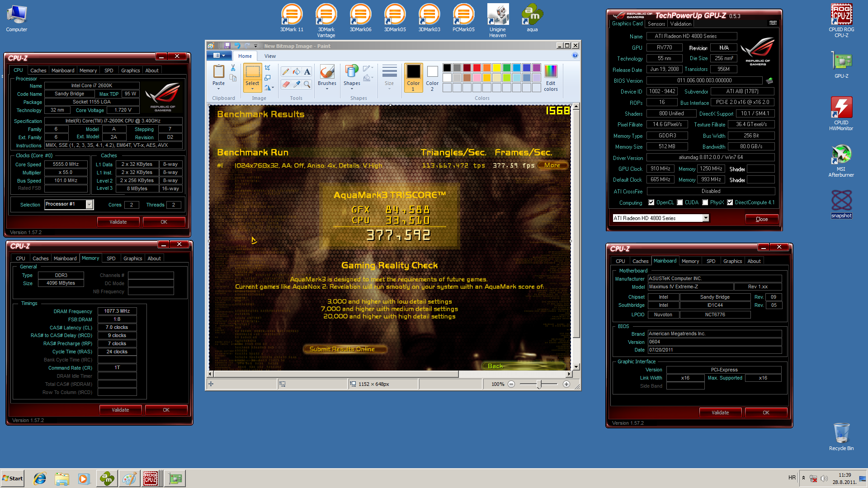Select the Pencil tool in Paint
The height and width of the screenshot is (488, 868).
click(286, 71)
